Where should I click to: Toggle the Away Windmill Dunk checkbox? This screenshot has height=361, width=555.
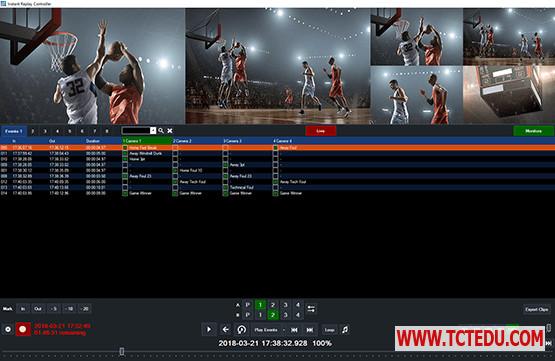(125, 153)
